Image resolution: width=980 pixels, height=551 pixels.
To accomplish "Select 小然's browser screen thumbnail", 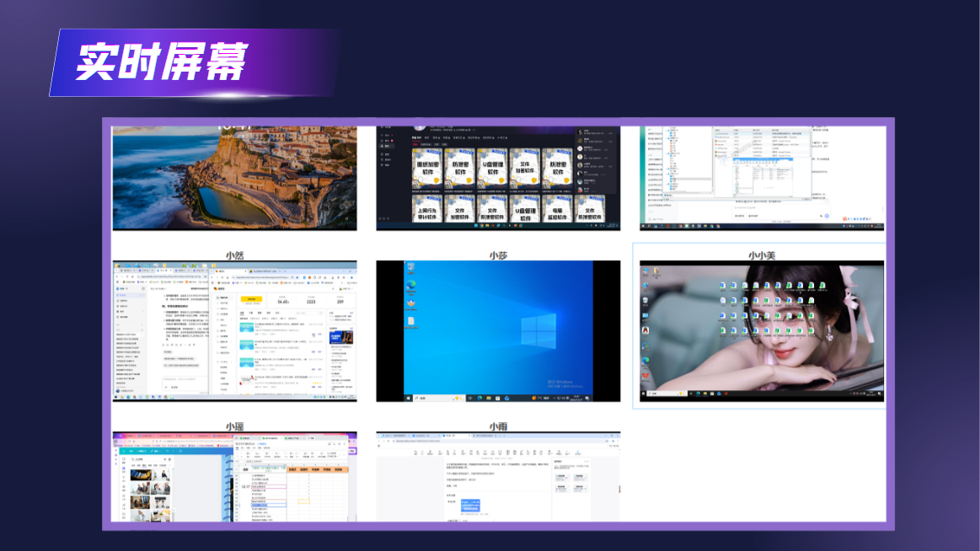I will (x=234, y=330).
